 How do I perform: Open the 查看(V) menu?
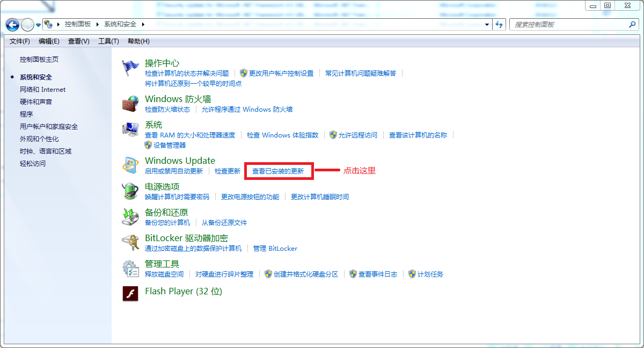click(79, 41)
